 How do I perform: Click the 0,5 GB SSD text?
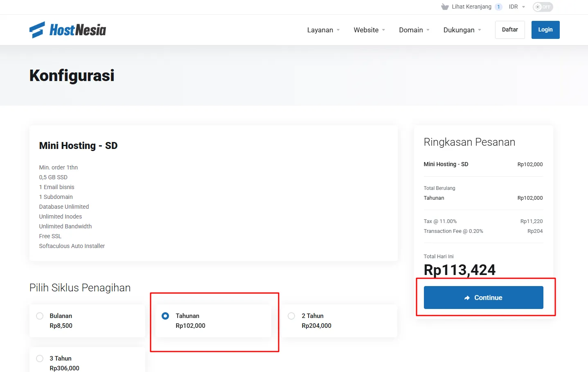53,177
